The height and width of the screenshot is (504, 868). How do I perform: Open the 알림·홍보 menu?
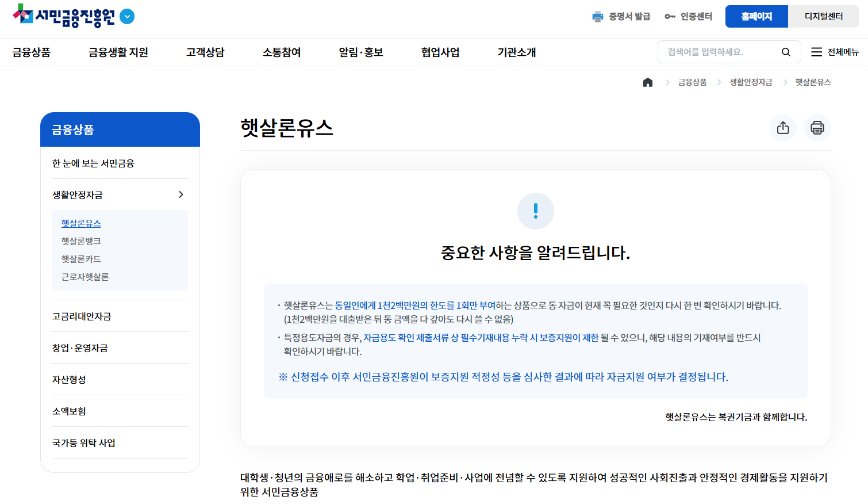[x=361, y=52]
